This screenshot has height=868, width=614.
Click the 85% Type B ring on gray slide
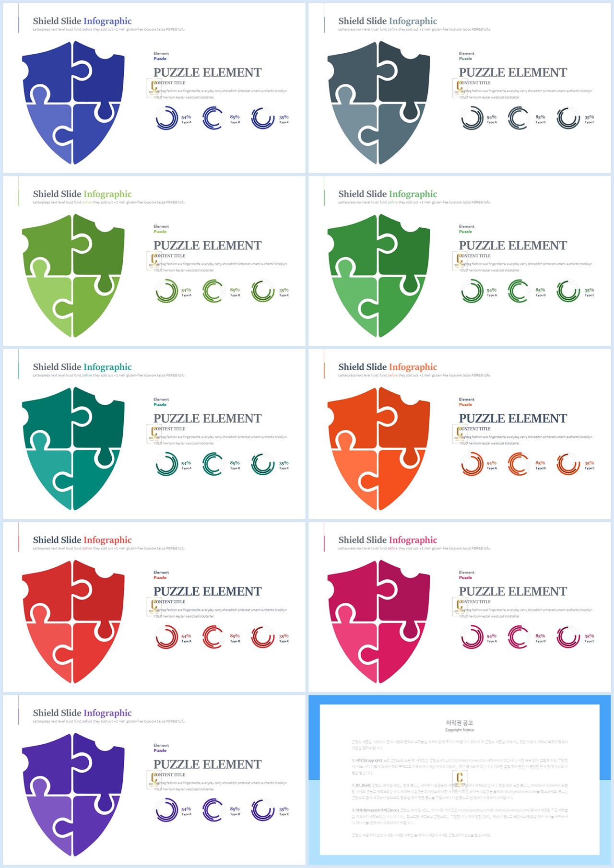point(519,118)
